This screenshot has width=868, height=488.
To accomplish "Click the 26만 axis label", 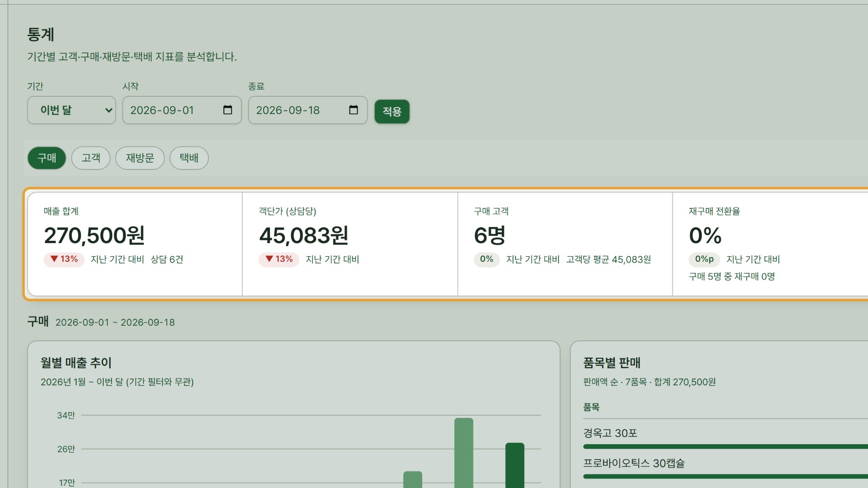I will tap(66, 449).
